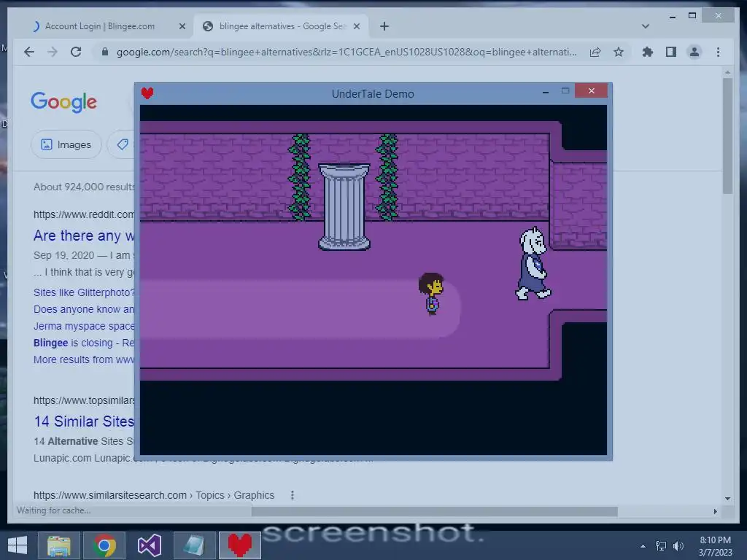
Task: Click the topsimilarsites URL text
Action: tap(84, 400)
